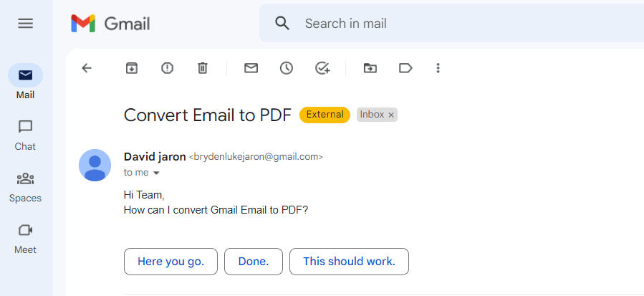The height and width of the screenshot is (296, 644).
Task: Archive this email conversation
Action: click(x=132, y=68)
